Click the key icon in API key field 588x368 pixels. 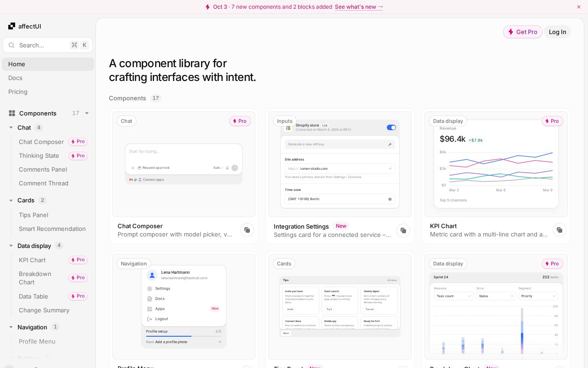(390, 144)
